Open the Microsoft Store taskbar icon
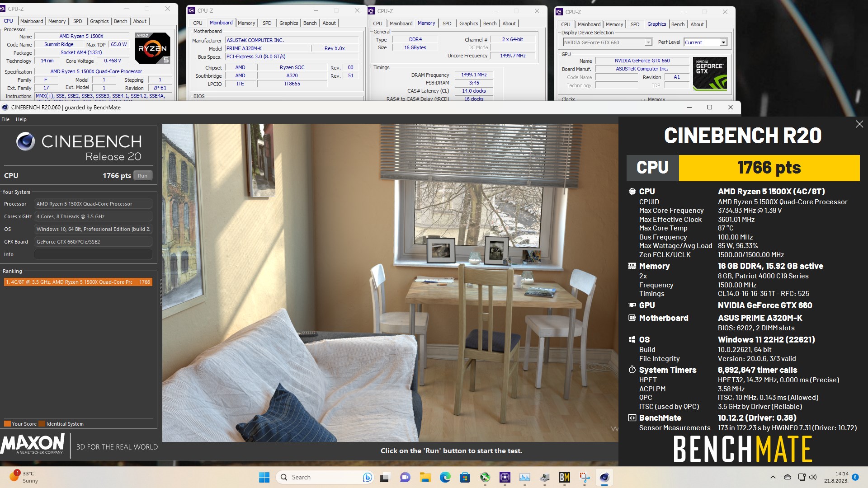 [x=465, y=477]
